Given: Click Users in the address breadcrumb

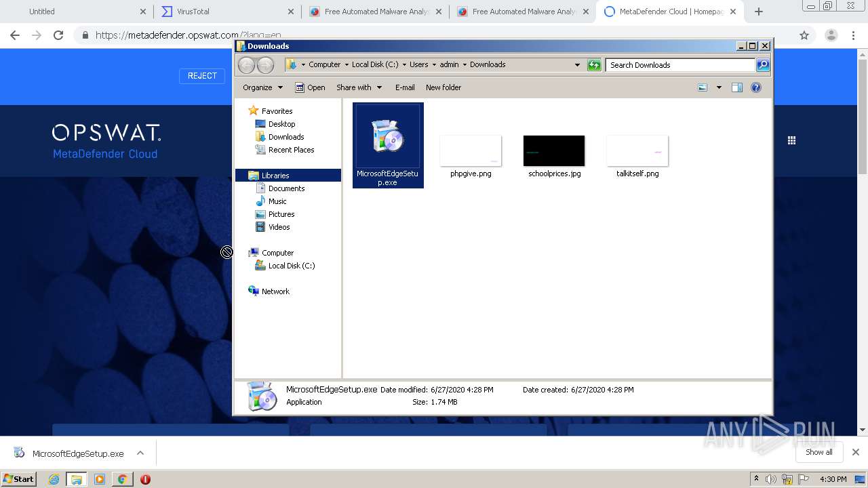Looking at the screenshot, I should click(418, 65).
